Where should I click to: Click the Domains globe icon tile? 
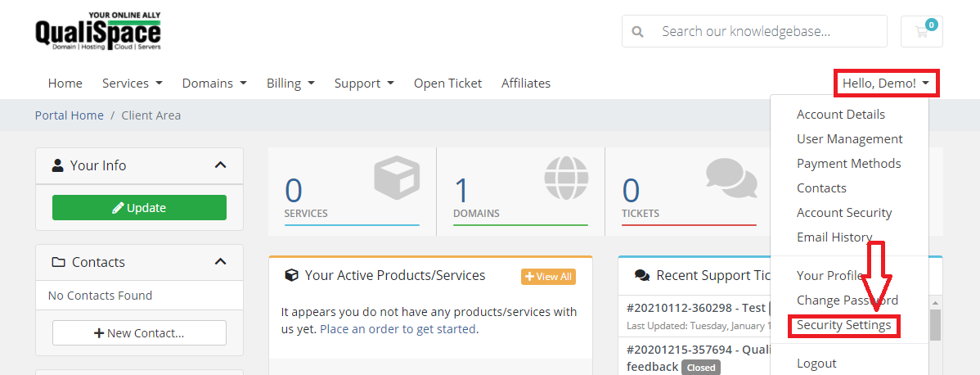[x=520, y=191]
